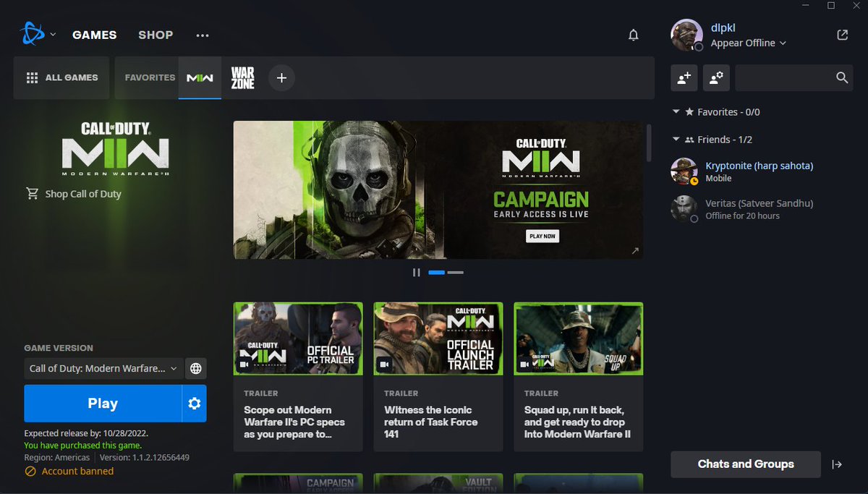This screenshot has height=494, width=868.
Task: Click the Battle.net logo icon
Action: point(31,34)
